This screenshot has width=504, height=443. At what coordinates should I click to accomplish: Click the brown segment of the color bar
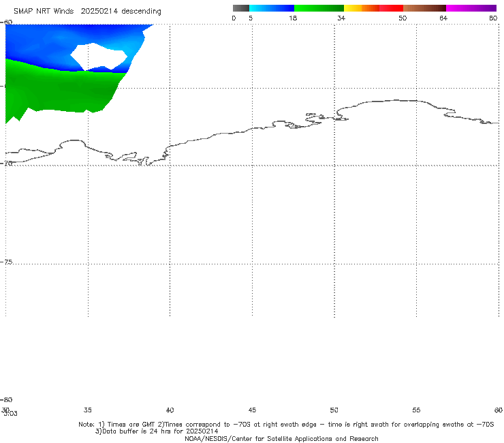point(424,8)
